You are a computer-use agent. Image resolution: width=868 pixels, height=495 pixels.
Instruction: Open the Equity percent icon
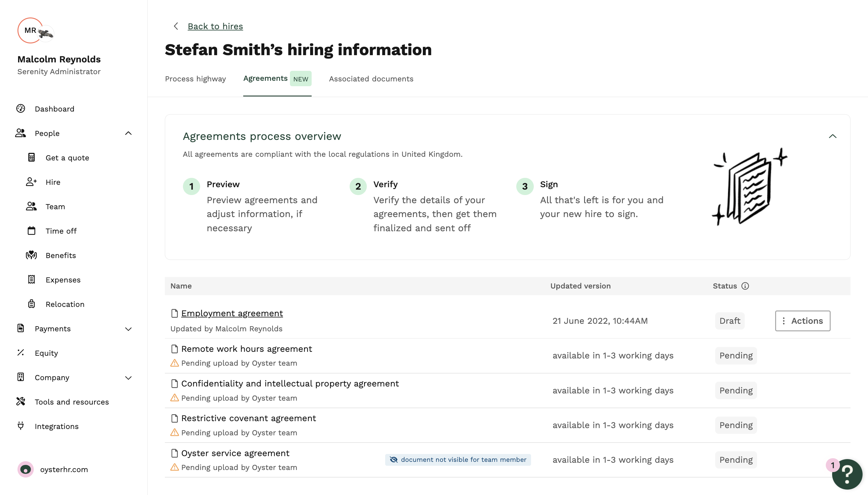[21, 353]
